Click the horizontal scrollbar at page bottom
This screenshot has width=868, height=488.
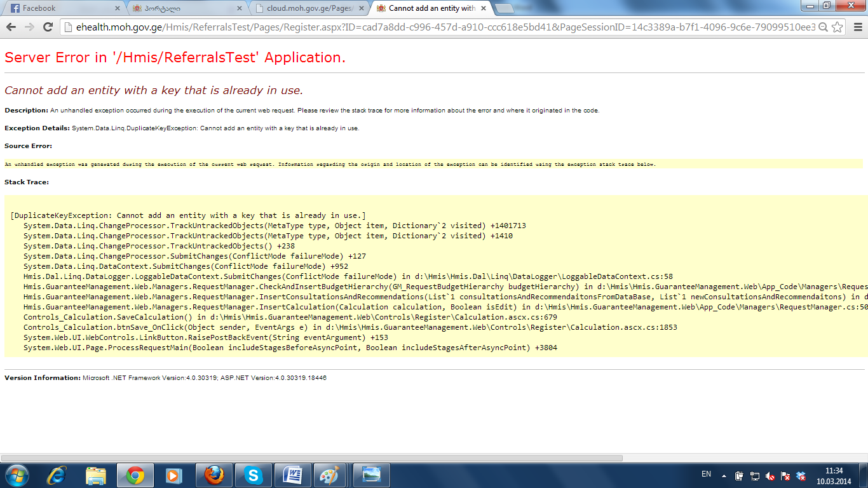coord(311,457)
